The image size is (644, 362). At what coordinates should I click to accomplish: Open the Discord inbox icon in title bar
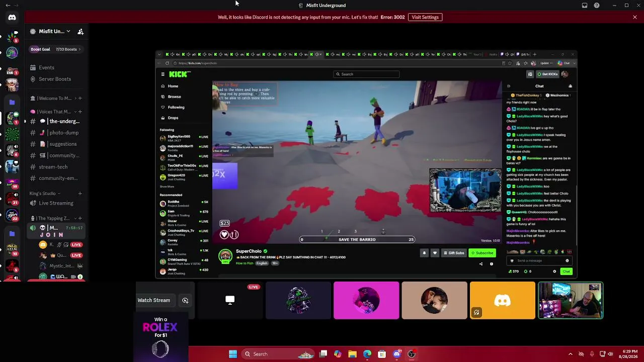tap(585, 6)
